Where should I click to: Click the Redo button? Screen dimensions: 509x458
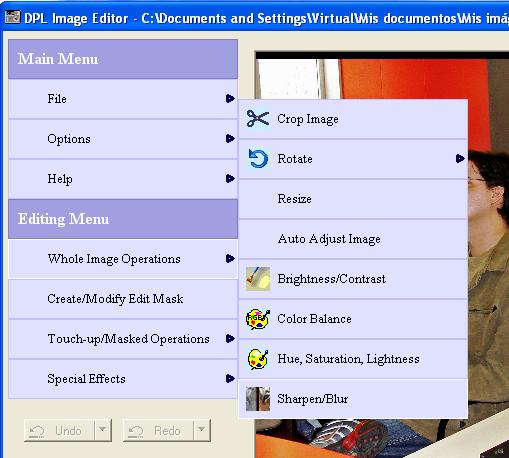click(158, 431)
